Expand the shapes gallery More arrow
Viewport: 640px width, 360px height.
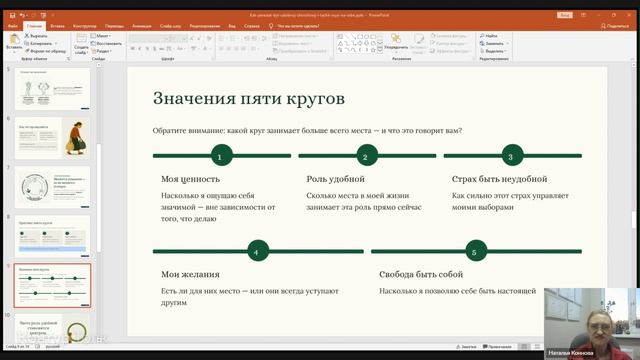(x=380, y=50)
